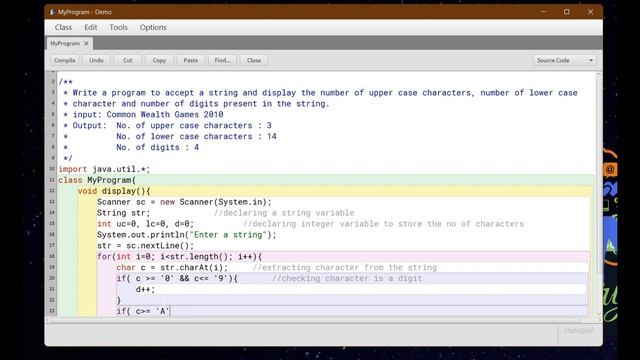
Task: Click on the for loop header line
Action: click(x=180, y=257)
